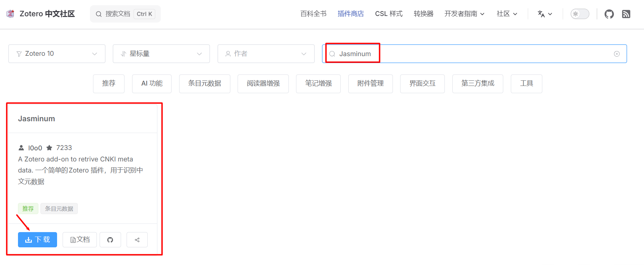Screen dimensions: 644x265
Task: Expand the 社区 menu
Action: [x=507, y=14]
